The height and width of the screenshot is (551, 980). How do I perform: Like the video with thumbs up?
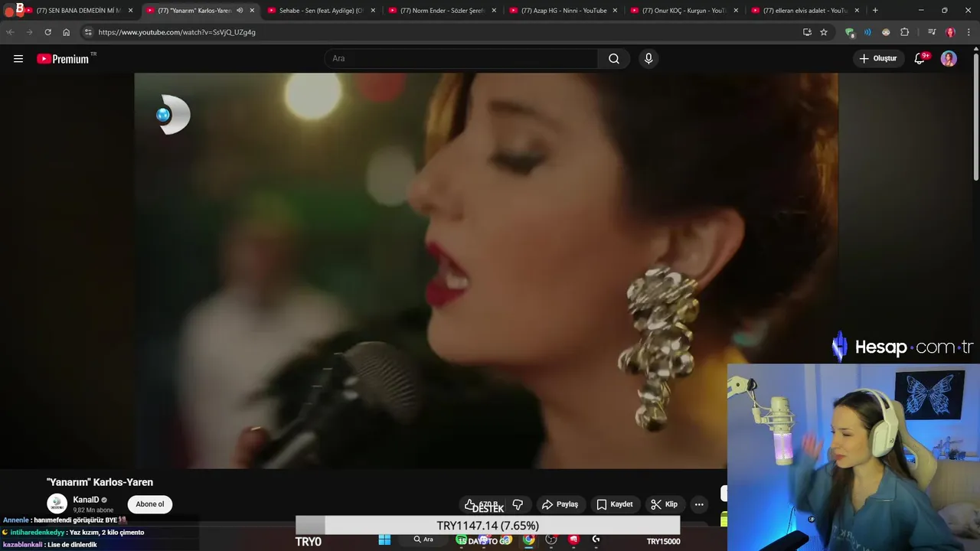(482, 504)
